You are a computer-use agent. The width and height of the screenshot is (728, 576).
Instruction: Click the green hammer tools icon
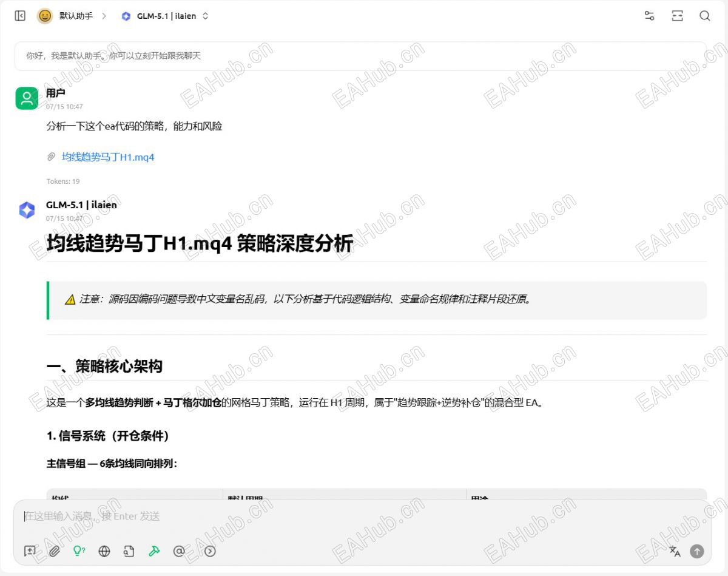(x=154, y=551)
